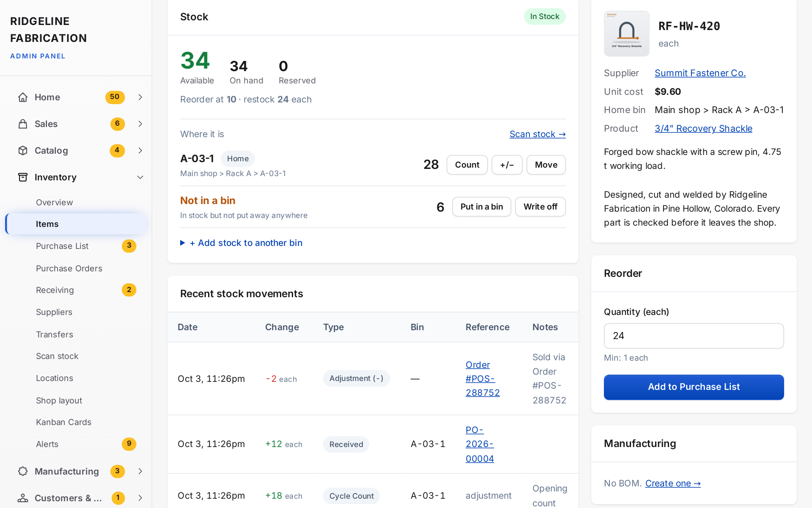
Task: Expand the Manufacturing menu chevron
Action: tap(140, 471)
